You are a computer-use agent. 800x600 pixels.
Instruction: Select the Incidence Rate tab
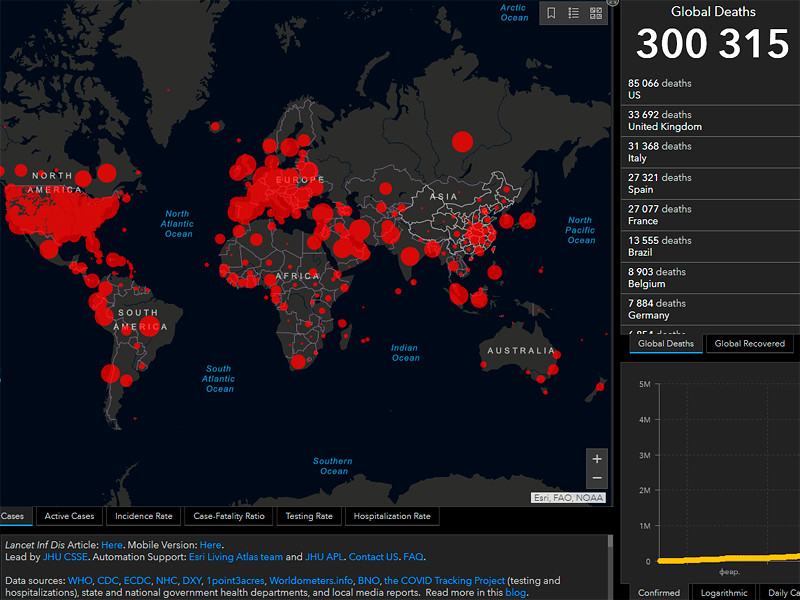point(143,516)
